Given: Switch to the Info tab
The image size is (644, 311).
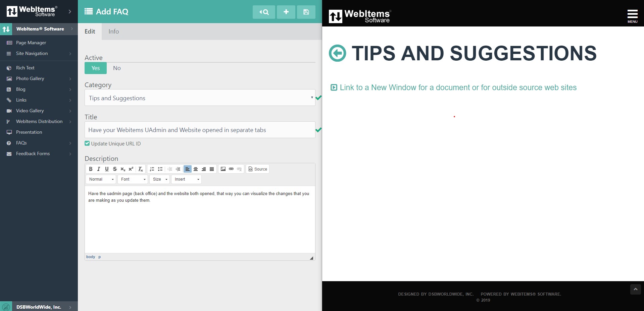Looking at the screenshot, I should [x=114, y=32].
